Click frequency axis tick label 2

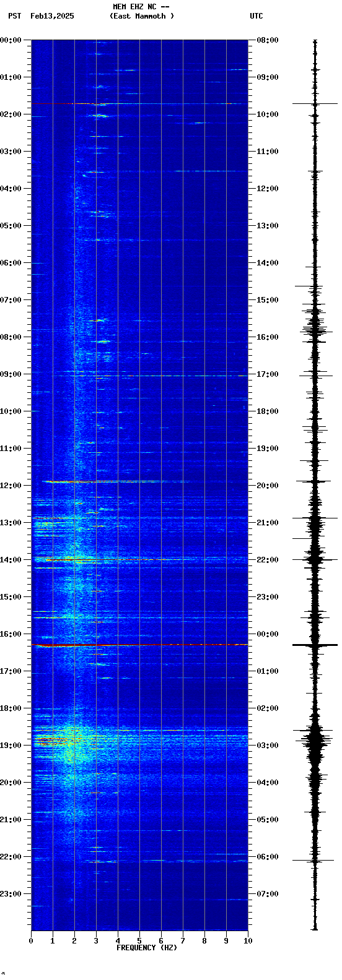click(74, 941)
